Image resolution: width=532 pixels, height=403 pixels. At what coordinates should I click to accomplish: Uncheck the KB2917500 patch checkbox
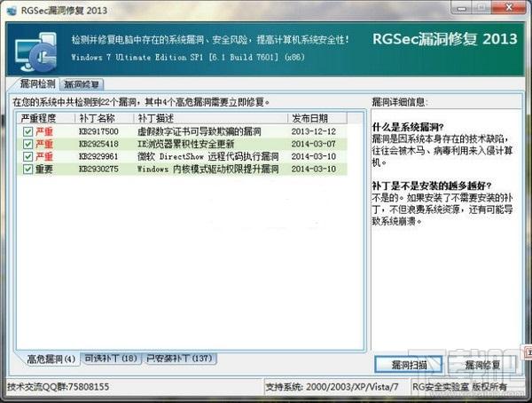click(28, 130)
